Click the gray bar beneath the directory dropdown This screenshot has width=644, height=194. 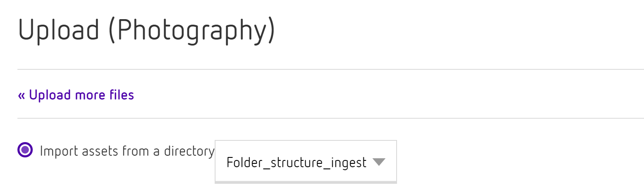pyautogui.click(x=305, y=182)
